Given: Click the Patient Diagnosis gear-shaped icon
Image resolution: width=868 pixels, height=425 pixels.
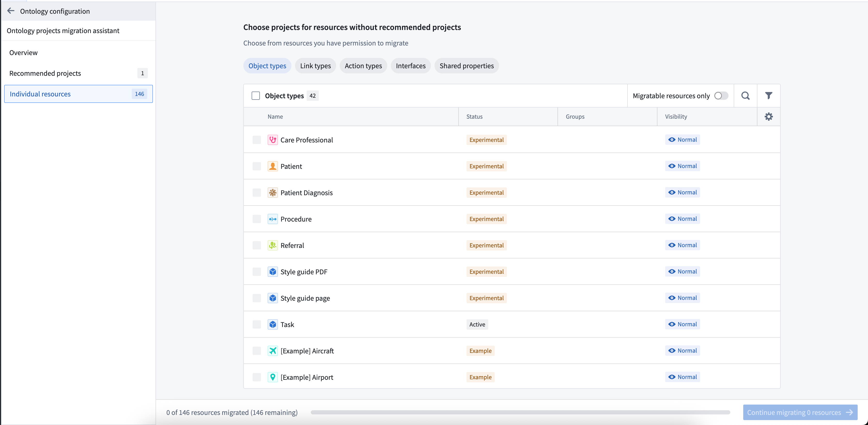Looking at the screenshot, I should coord(273,192).
